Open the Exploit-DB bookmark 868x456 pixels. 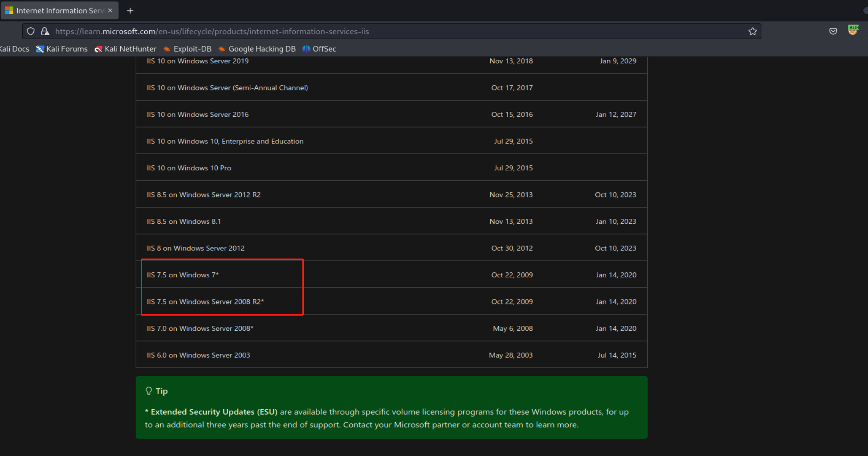[187, 49]
